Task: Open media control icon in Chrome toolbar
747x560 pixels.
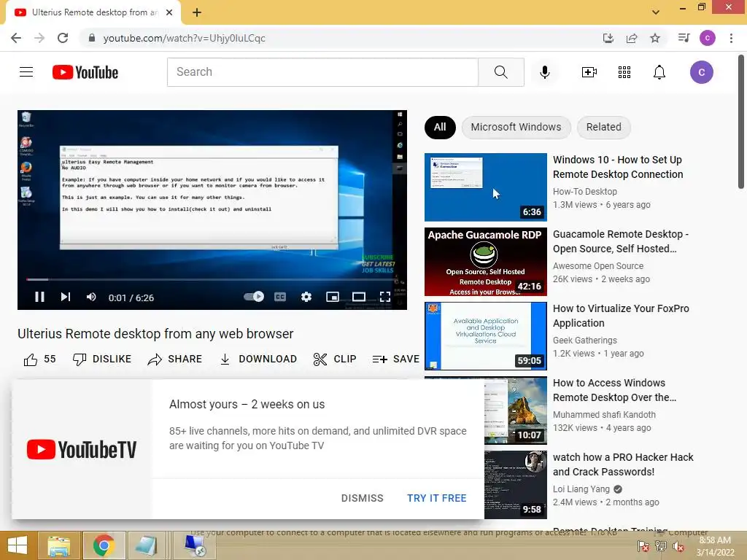Action: (684, 38)
